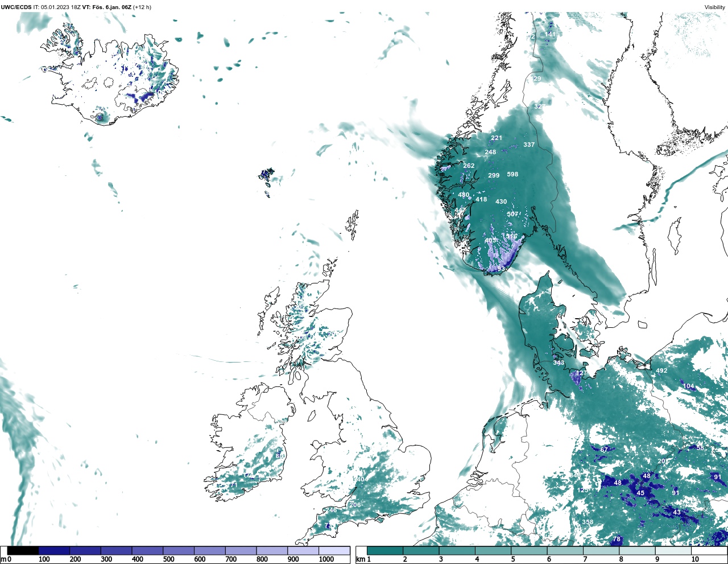Click the visibility value '248' over Norway
Screen dimensions: 728x564
click(490, 152)
